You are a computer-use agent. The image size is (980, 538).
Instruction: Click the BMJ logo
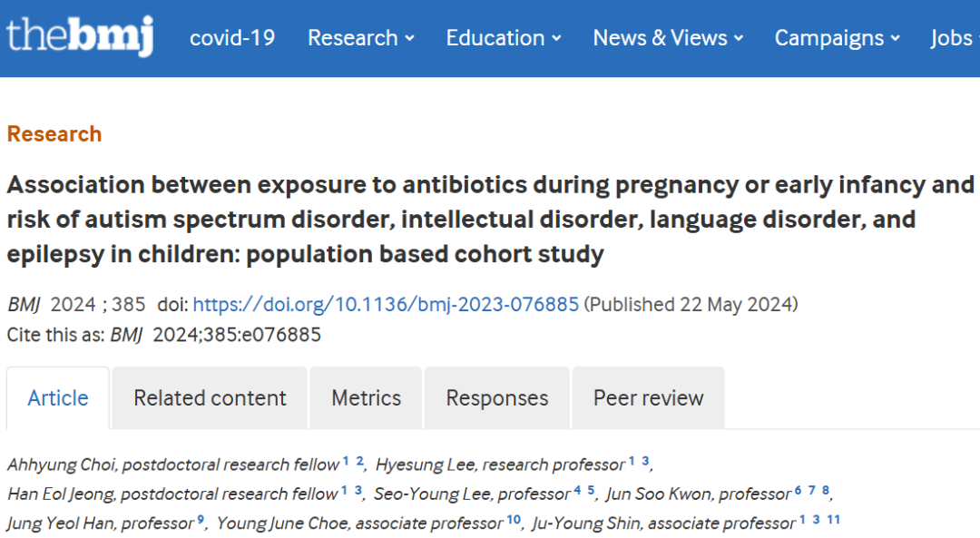coord(79,35)
